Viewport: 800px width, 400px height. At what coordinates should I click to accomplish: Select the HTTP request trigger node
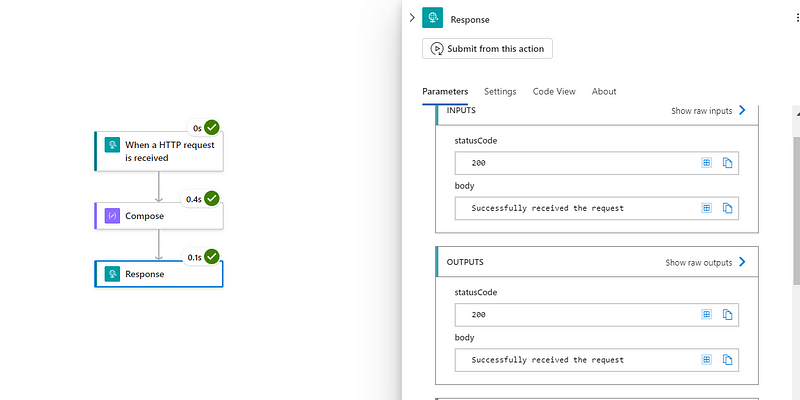159,151
